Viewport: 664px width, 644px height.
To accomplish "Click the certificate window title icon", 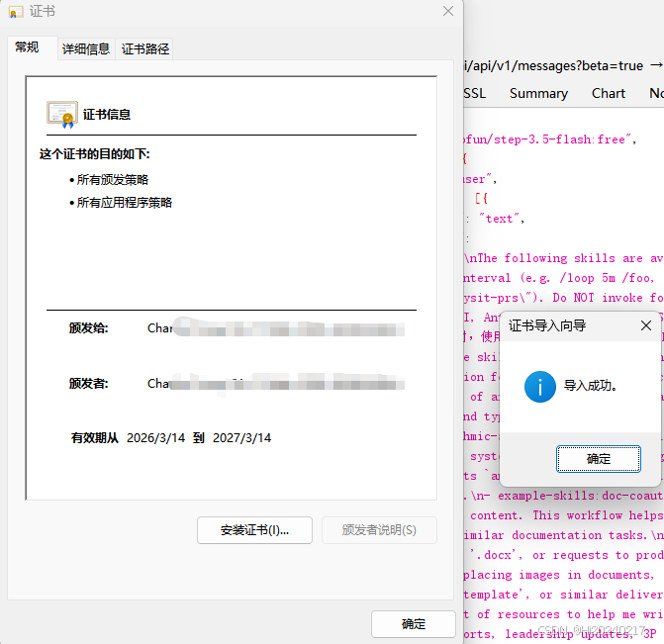I will click(16, 12).
